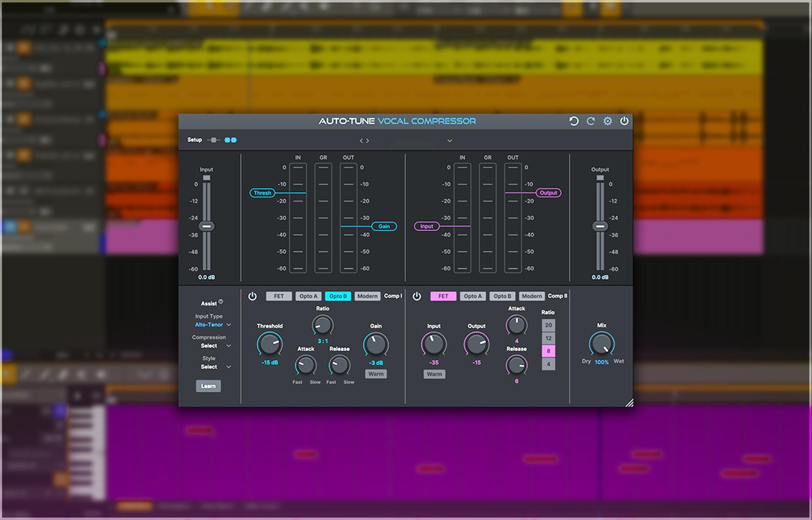Click the undo icon in plugin header

(x=573, y=121)
